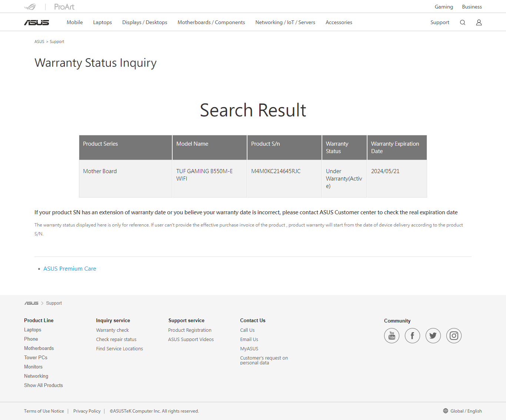The width and height of the screenshot is (506, 420).
Task: Open Warranty check link
Action: 113,330
